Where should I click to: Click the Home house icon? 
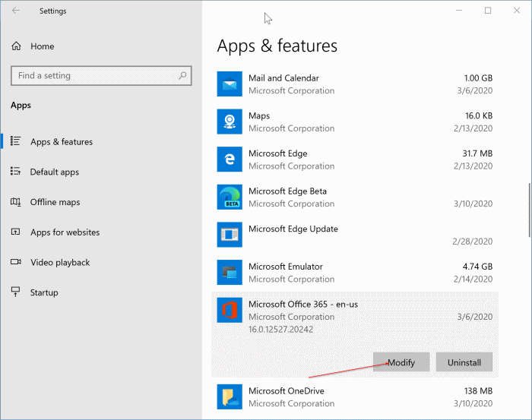click(16, 46)
